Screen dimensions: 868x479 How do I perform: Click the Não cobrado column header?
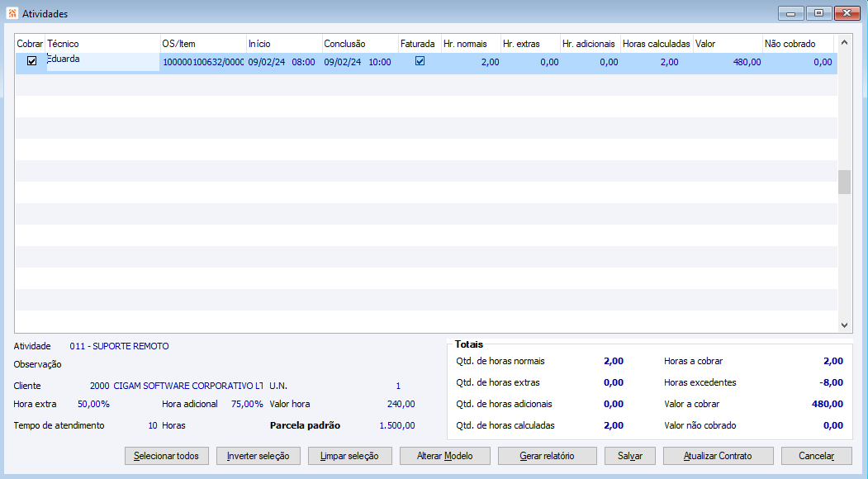[799, 44]
